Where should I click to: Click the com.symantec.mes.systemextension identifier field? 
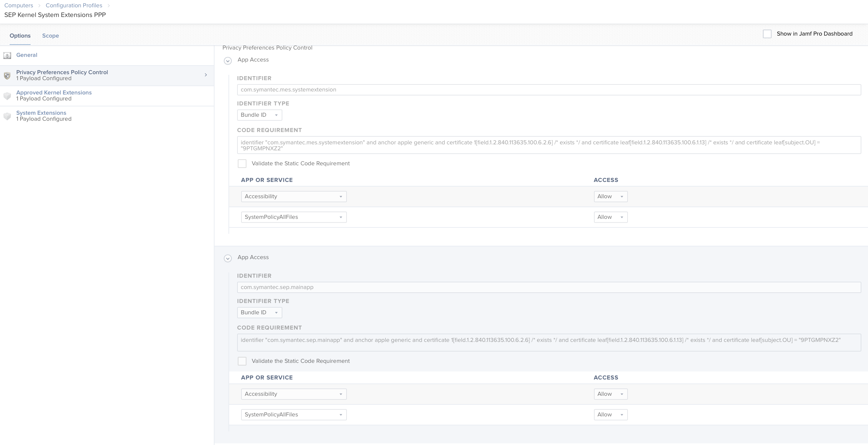click(549, 90)
